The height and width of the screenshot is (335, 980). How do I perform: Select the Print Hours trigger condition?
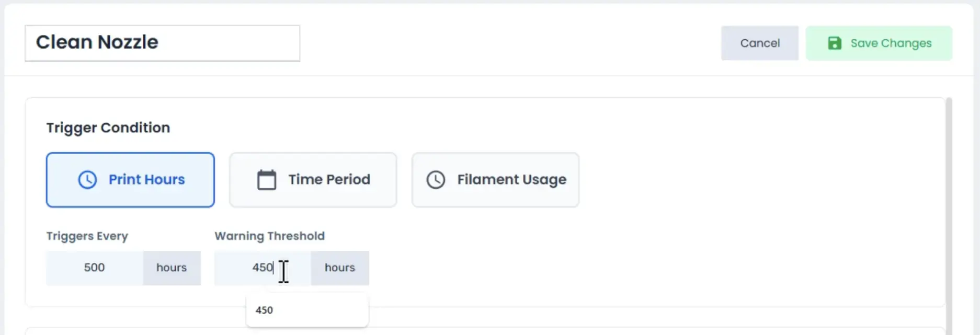[x=130, y=180]
